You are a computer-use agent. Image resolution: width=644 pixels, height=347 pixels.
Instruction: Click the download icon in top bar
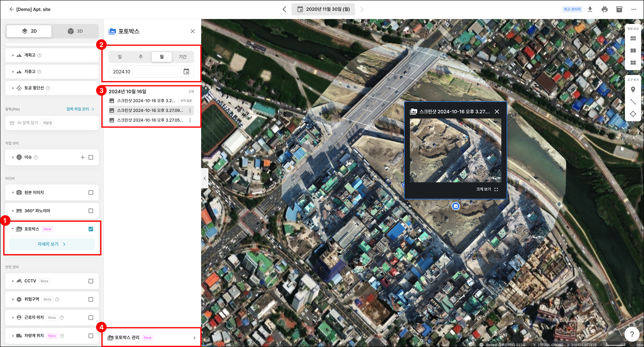pos(590,9)
